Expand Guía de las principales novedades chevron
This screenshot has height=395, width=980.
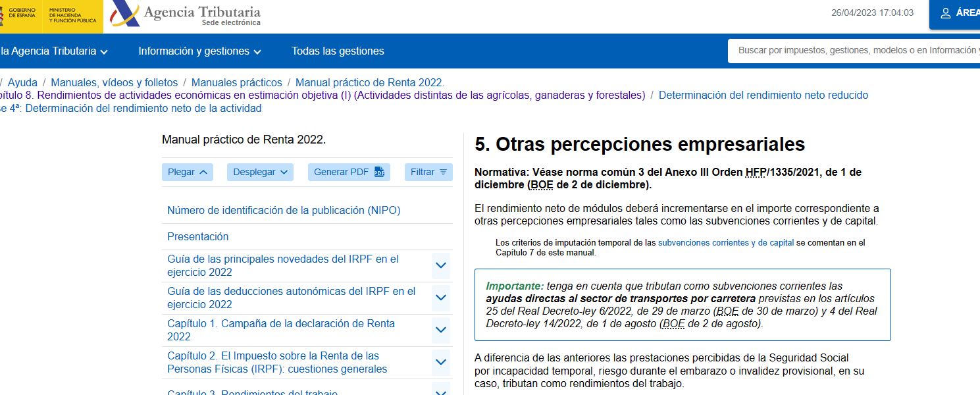coord(441,265)
